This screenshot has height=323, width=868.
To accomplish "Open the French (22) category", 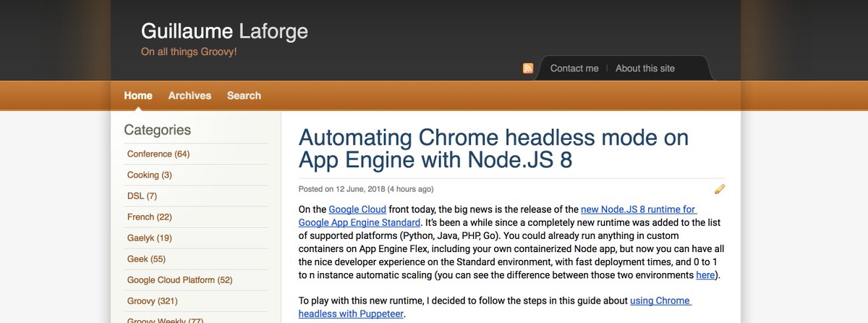I will [150, 217].
